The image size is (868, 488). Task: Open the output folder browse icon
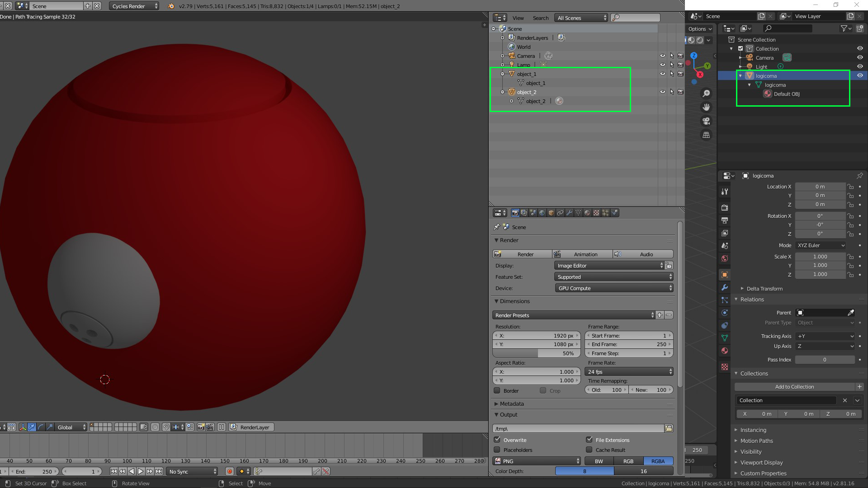pyautogui.click(x=669, y=428)
